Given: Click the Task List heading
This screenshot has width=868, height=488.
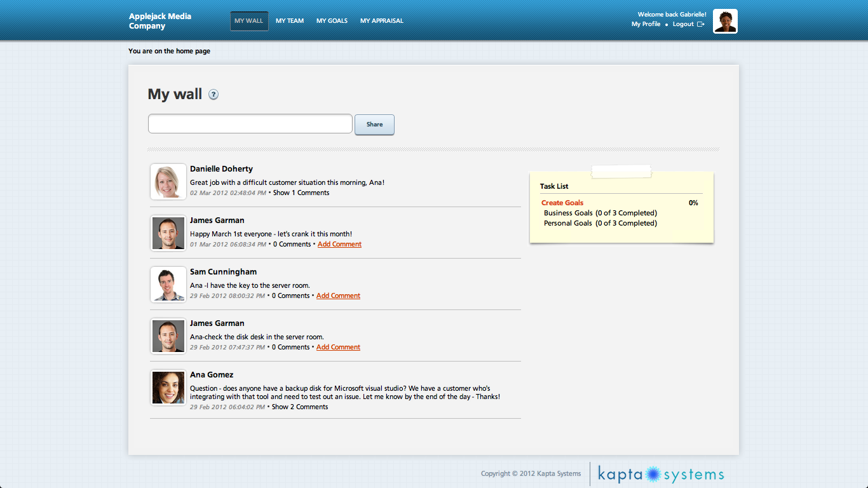Looking at the screenshot, I should tap(554, 186).
